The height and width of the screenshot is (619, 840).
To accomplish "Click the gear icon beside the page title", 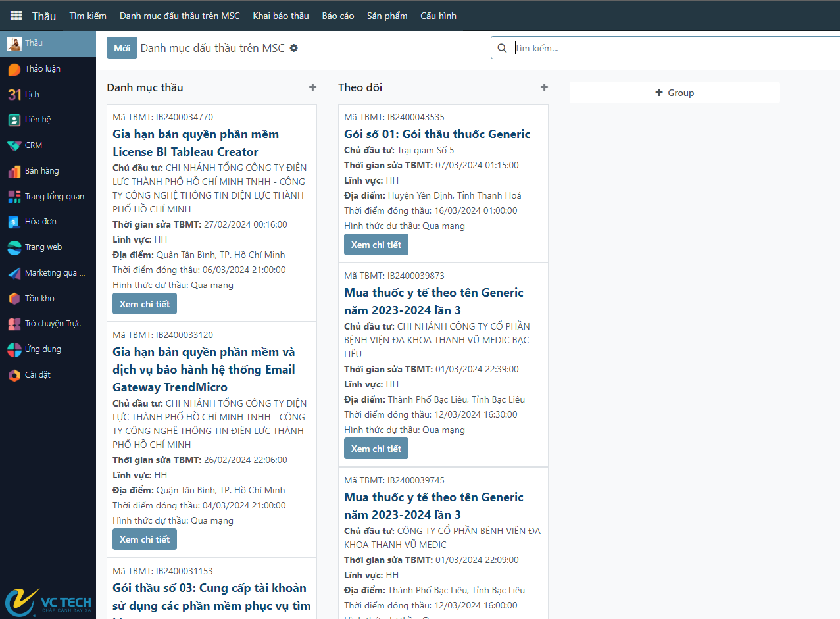I will coord(294,48).
